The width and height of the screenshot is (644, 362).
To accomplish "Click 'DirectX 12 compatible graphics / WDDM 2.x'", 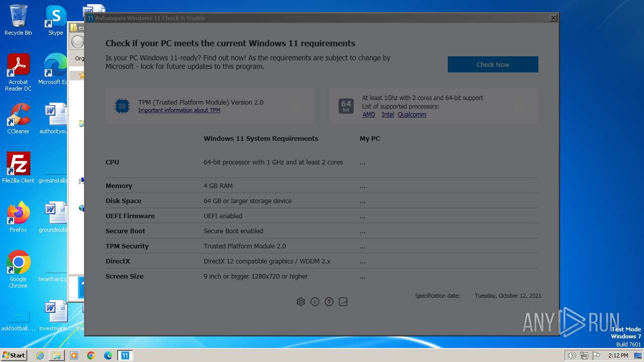I will pyautogui.click(x=267, y=261).
